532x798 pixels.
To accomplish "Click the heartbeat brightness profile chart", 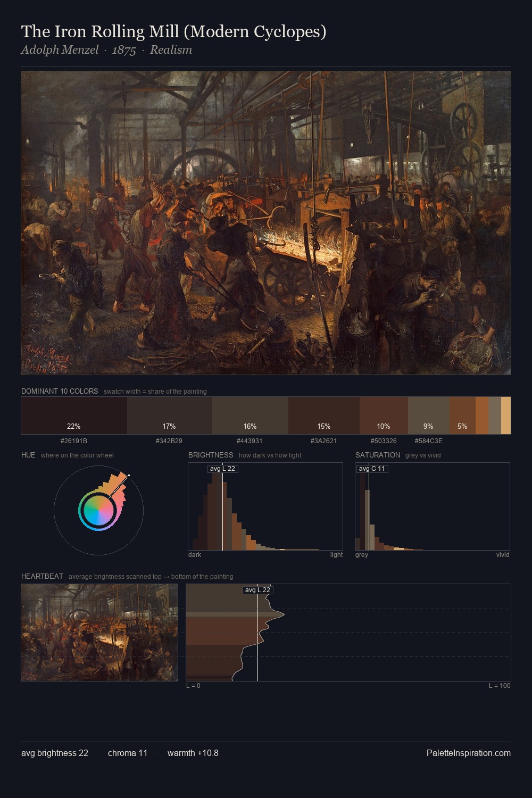I will (x=348, y=633).
